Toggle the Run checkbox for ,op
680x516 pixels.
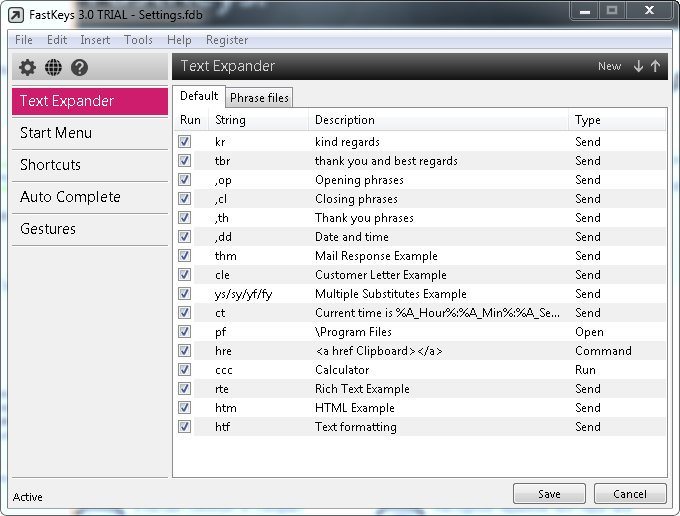click(184, 180)
